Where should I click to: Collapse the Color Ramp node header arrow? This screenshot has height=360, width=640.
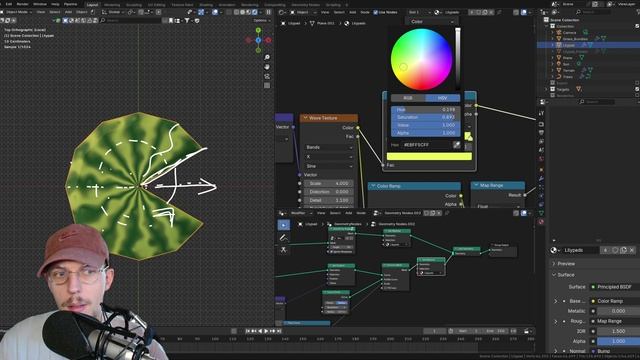tap(373, 186)
